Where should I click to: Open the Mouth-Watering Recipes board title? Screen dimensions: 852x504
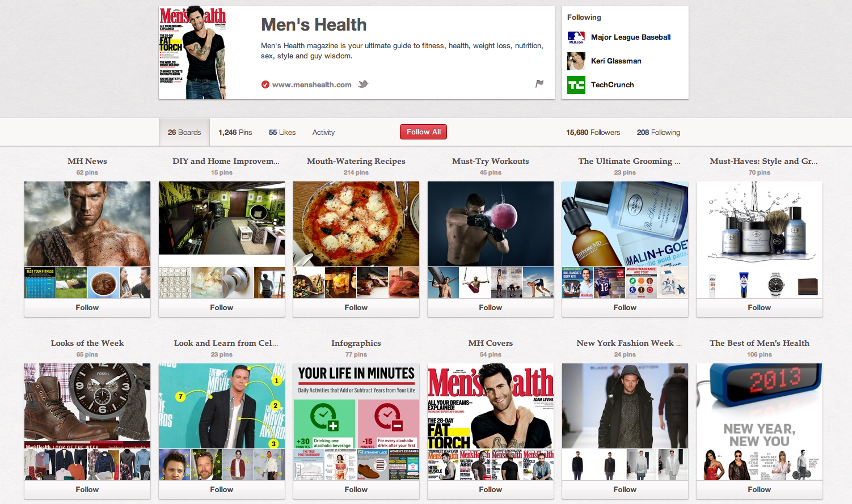(x=356, y=161)
